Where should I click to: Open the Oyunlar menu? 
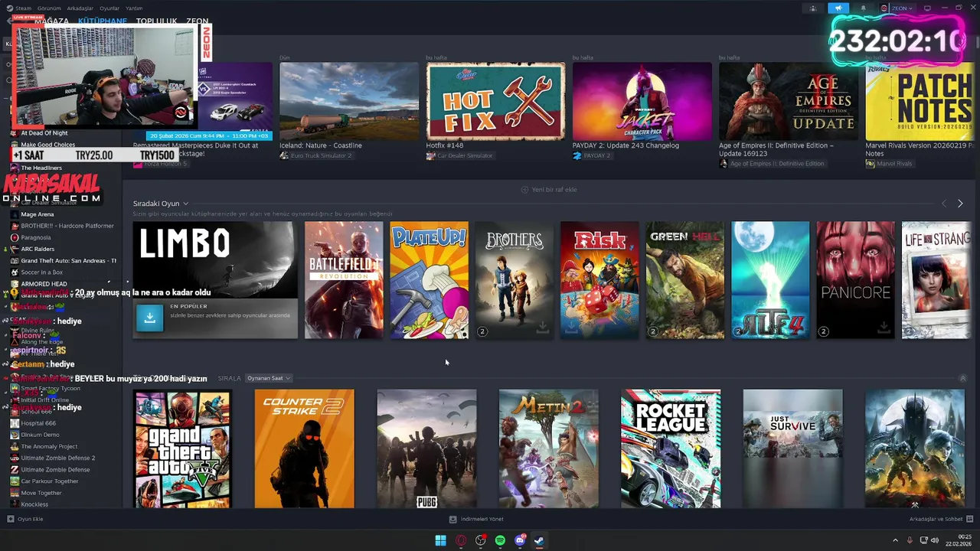point(109,8)
